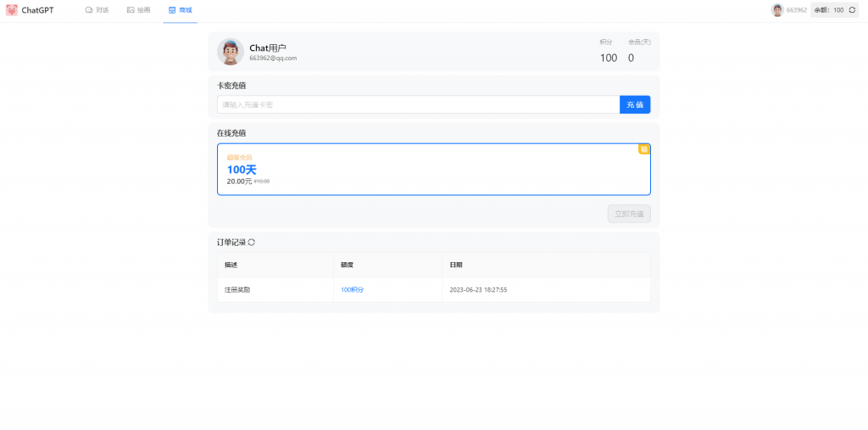Click the large Chat用户 profile avatar
The height and width of the screenshot is (430, 868).
(x=231, y=52)
